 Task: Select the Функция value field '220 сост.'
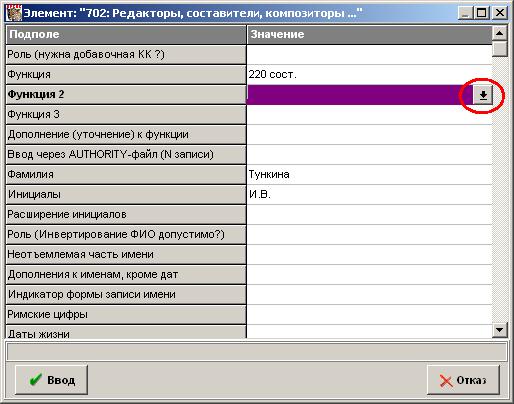369,74
